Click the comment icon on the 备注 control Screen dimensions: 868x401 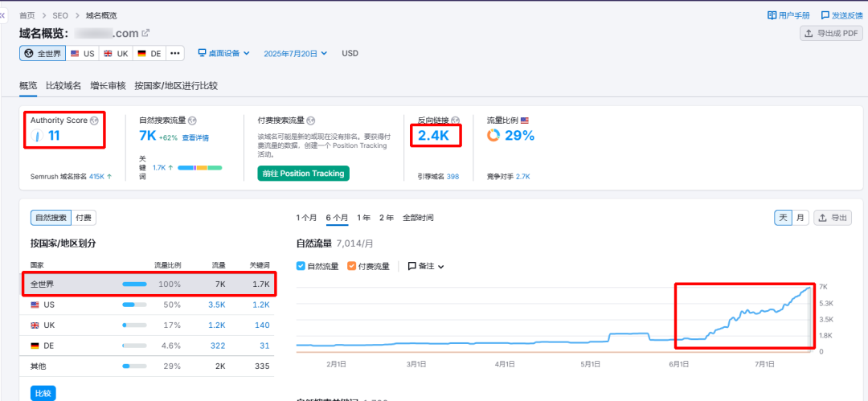411,266
